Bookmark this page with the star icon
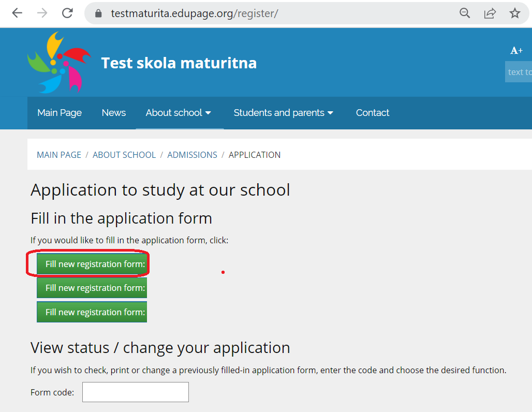Image resolution: width=532 pixels, height=412 pixels. point(515,13)
